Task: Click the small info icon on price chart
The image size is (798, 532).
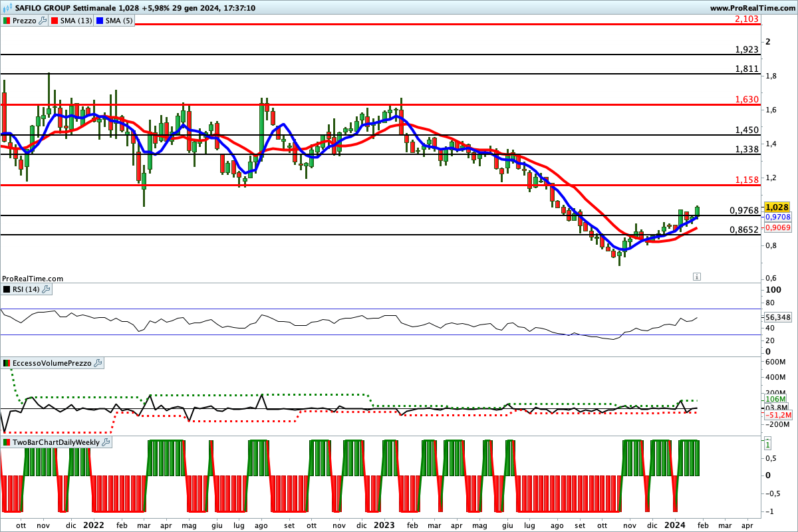Action: click(x=696, y=275)
